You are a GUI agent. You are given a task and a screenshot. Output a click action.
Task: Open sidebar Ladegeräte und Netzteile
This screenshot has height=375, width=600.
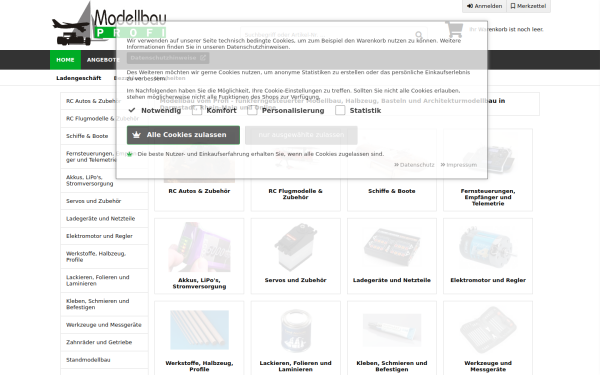104,218
